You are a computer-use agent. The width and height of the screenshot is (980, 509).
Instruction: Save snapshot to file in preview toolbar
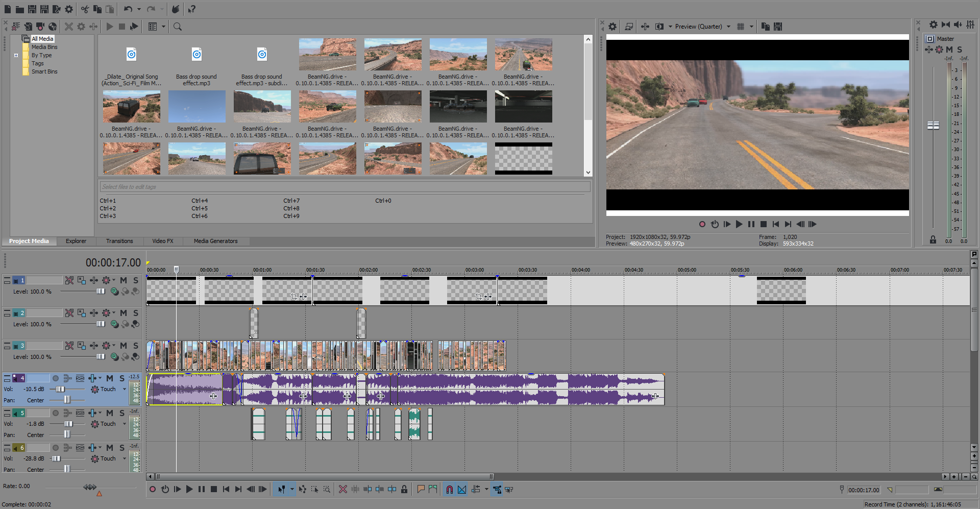coord(778,27)
